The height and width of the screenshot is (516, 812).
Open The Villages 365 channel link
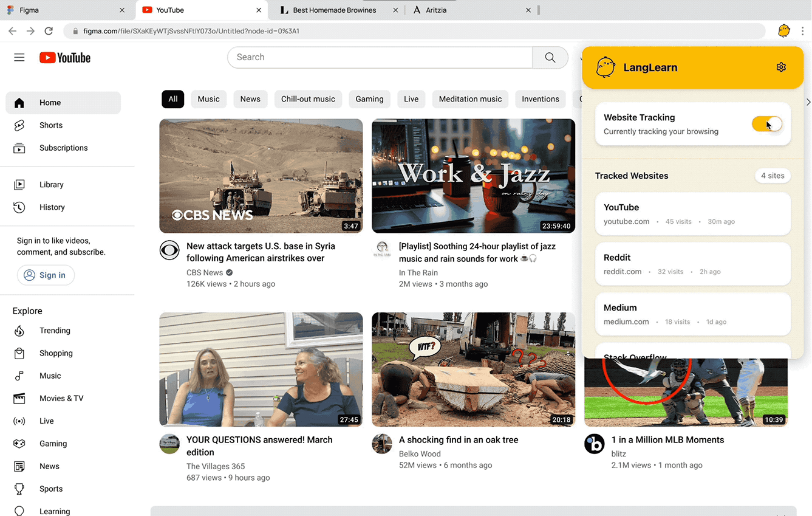216,466
